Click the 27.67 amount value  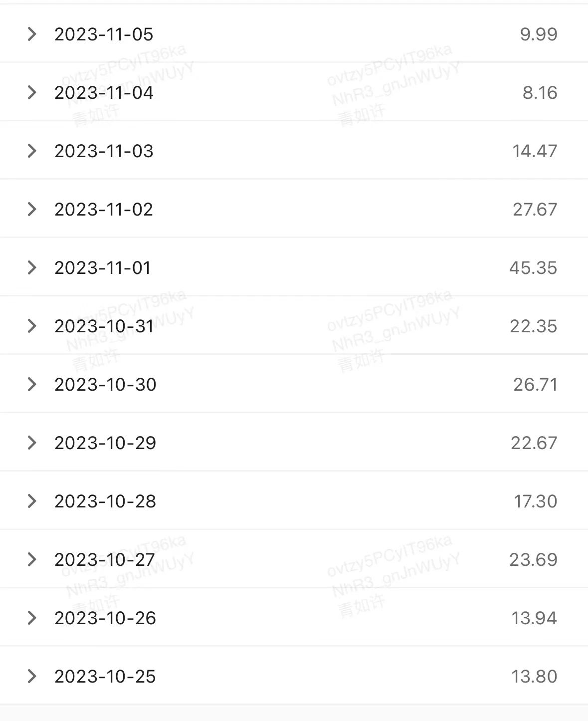tap(535, 210)
